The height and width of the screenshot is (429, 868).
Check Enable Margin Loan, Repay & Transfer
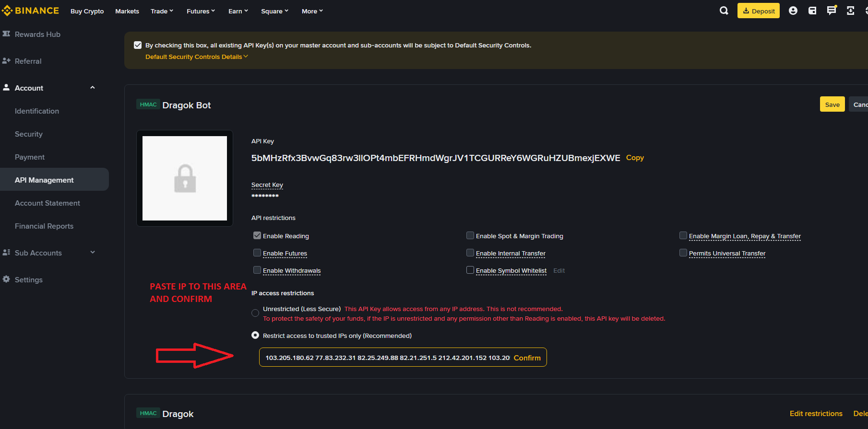[683, 235]
